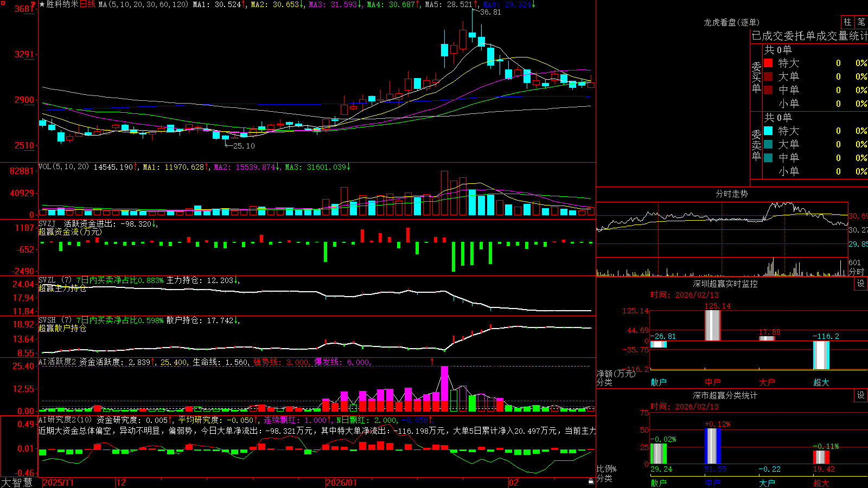
Task: Switch 龙虎看盘 to 笔 tick view
Action: [861, 22]
